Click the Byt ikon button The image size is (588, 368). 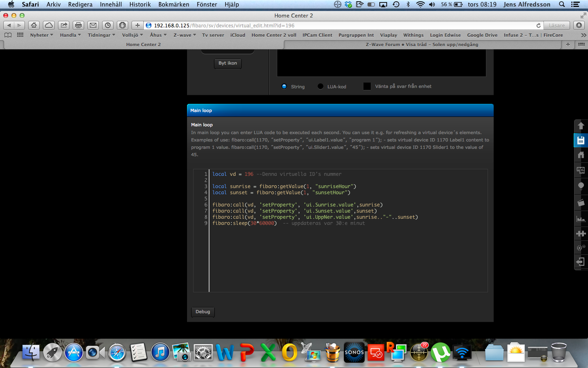227,63
